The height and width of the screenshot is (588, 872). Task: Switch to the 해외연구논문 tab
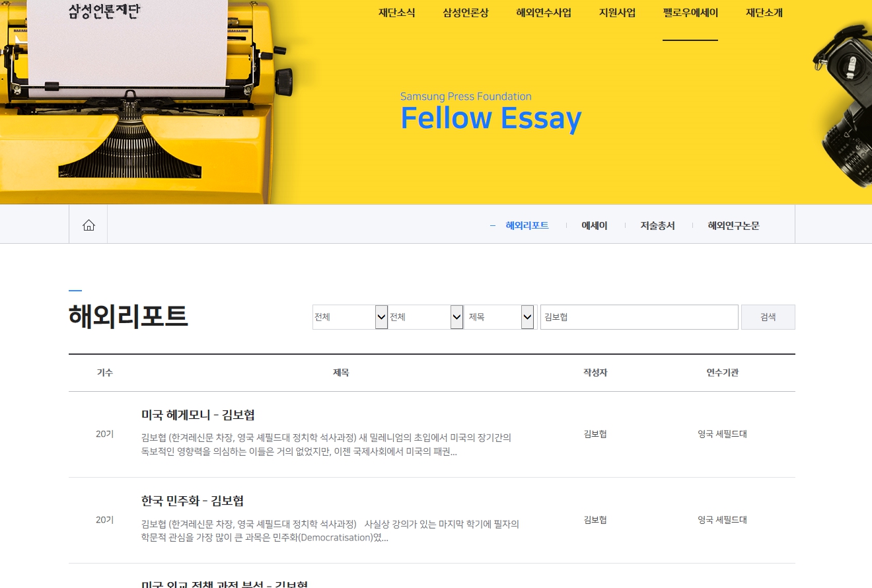(733, 225)
